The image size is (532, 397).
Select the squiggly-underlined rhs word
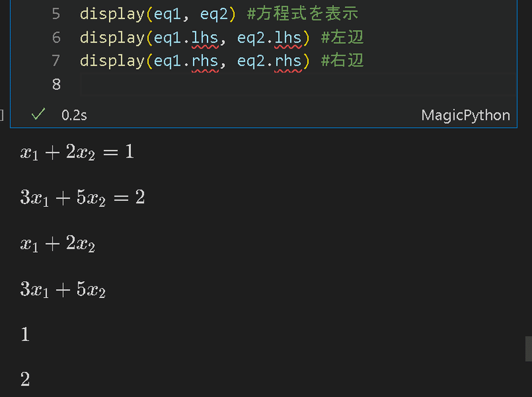tap(206, 61)
